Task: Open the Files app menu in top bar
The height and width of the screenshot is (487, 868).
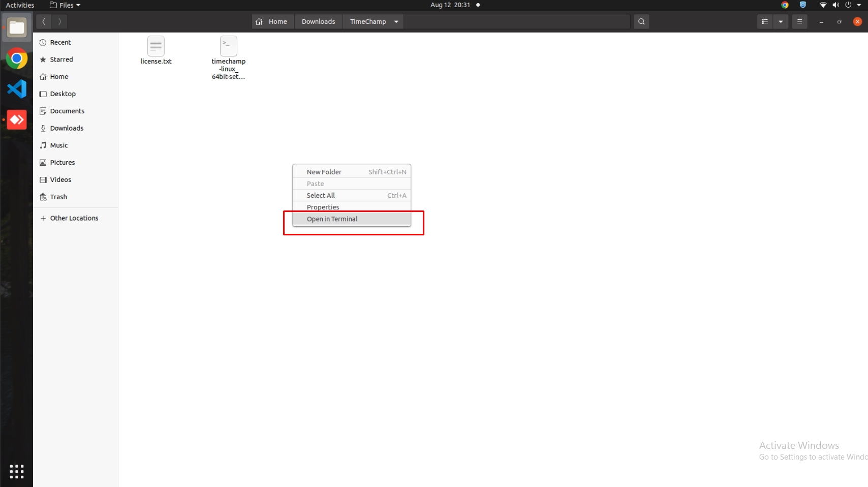Action: 65,5
